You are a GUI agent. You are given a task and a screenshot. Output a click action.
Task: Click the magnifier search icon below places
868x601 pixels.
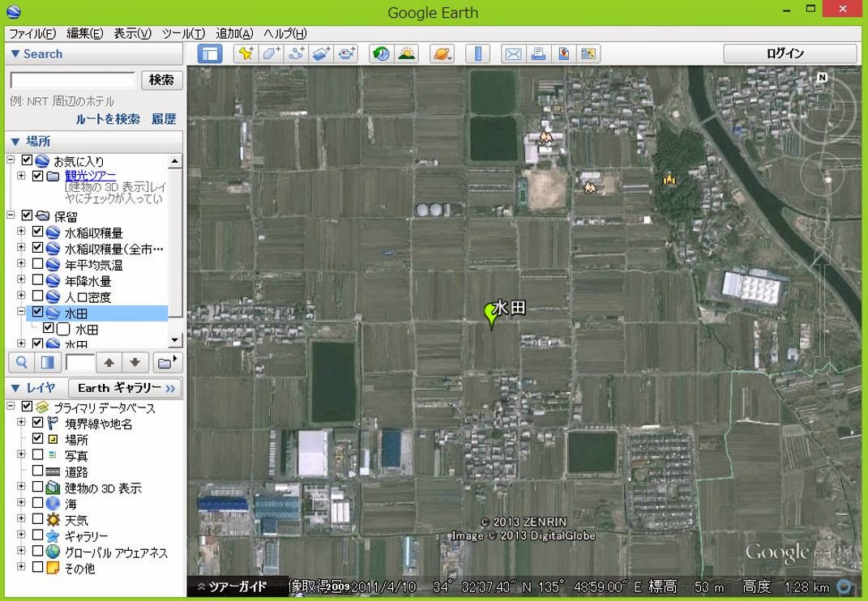(x=22, y=363)
